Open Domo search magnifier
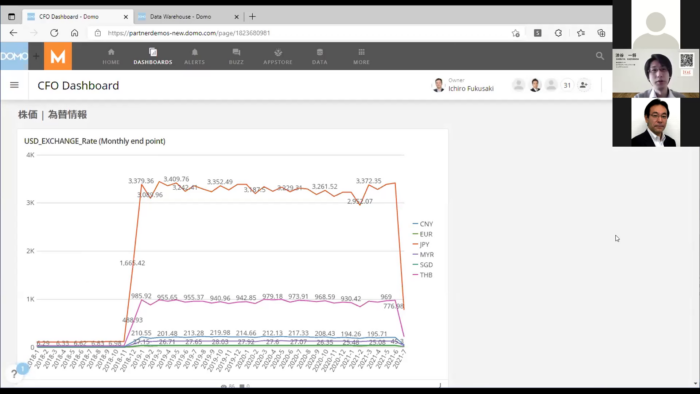This screenshot has width=700, height=394. coord(600,56)
